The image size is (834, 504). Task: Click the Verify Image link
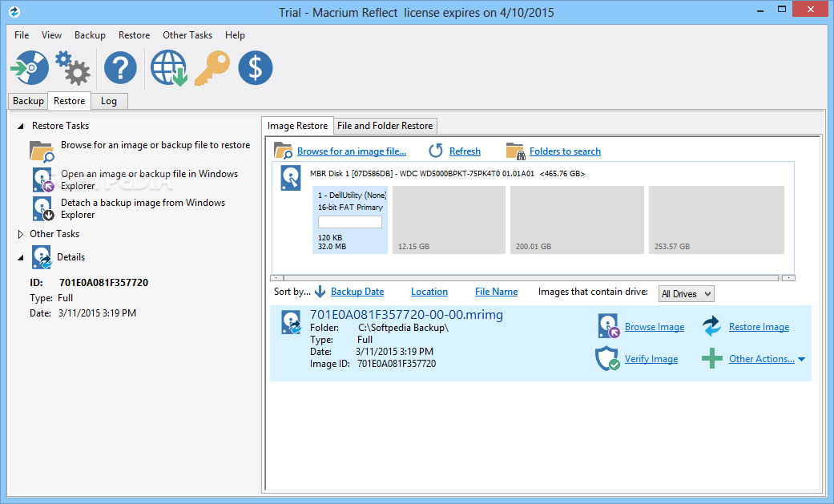(651, 359)
